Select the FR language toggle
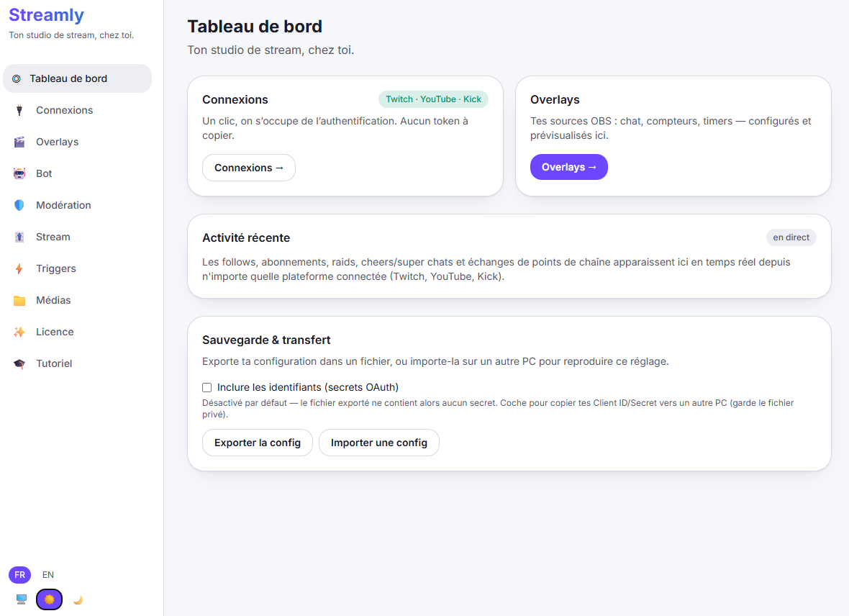This screenshot has height=616, width=849. click(20, 575)
